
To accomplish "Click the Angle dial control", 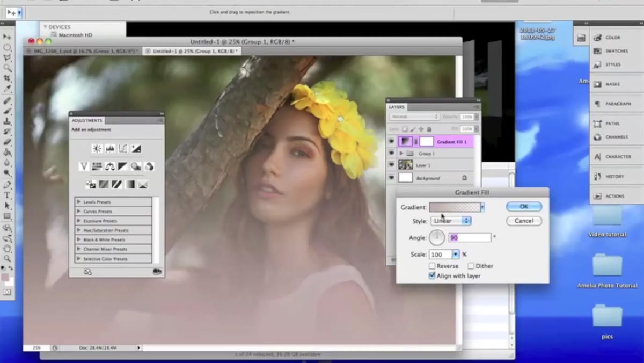I will [x=437, y=237].
